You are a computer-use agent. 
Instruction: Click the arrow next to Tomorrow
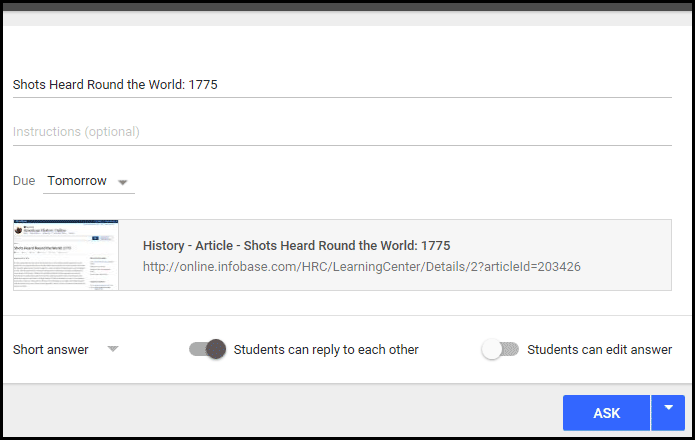[x=123, y=183]
